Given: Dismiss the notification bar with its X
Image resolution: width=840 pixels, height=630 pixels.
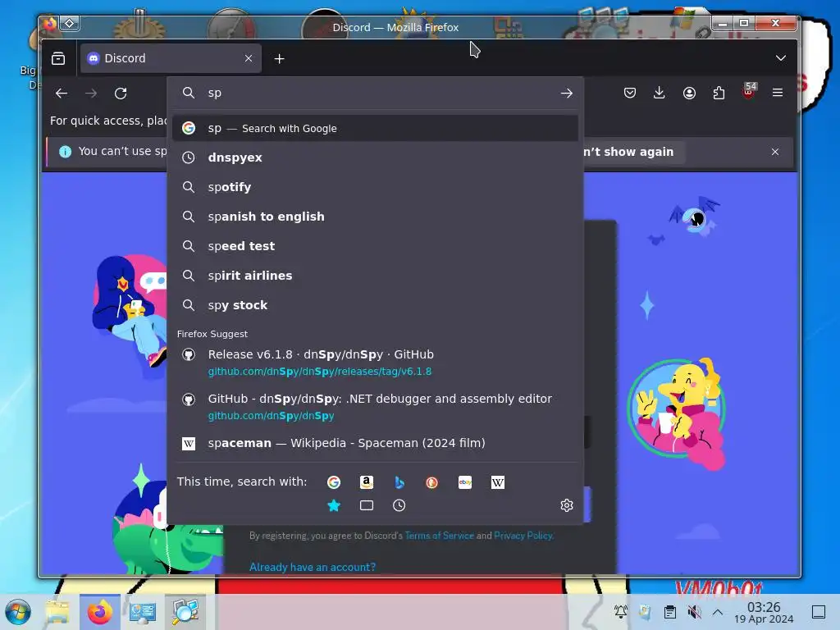Looking at the screenshot, I should [775, 152].
